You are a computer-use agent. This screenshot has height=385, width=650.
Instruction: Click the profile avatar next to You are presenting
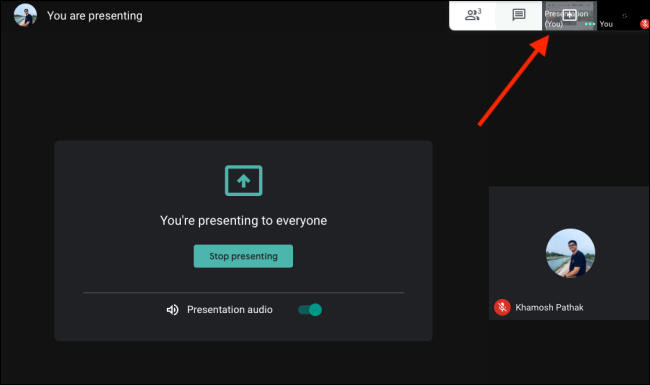[x=25, y=15]
